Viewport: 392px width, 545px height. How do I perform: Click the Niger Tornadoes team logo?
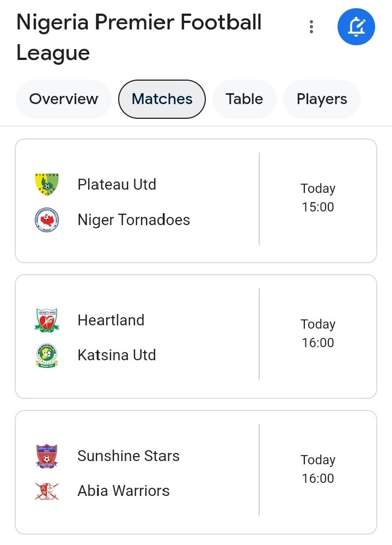click(x=46, y=220)
